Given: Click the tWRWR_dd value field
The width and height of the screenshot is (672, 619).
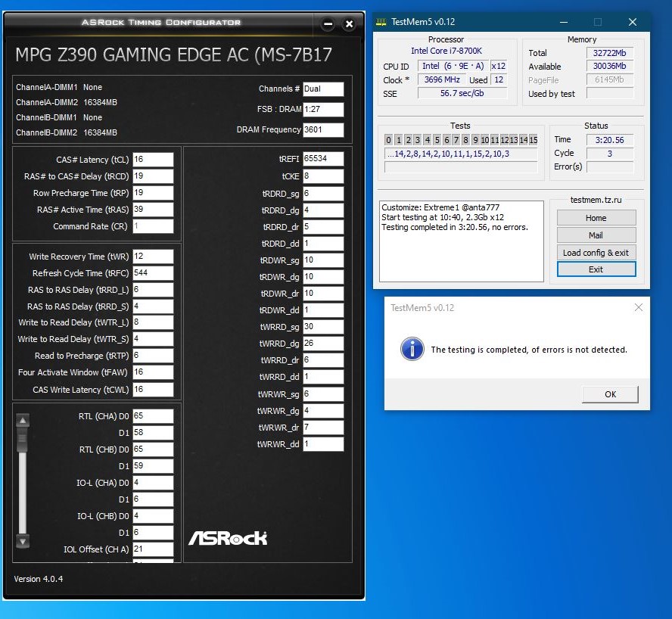Looking at the screenshot, I should point(323,444).
